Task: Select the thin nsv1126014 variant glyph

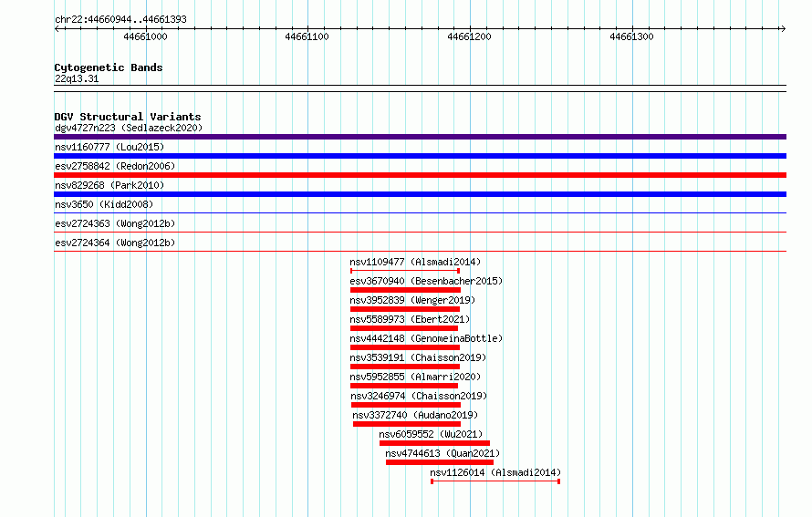Action: tap(495, 481)
